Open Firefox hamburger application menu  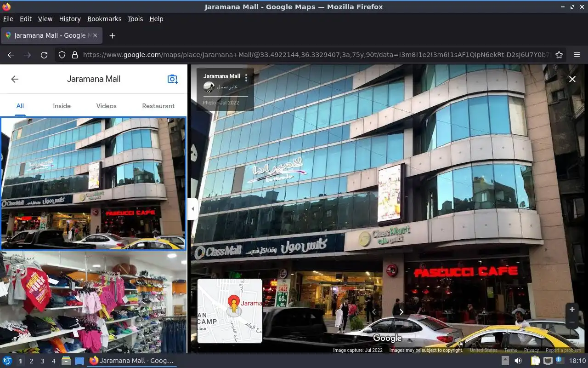[577, 55]
